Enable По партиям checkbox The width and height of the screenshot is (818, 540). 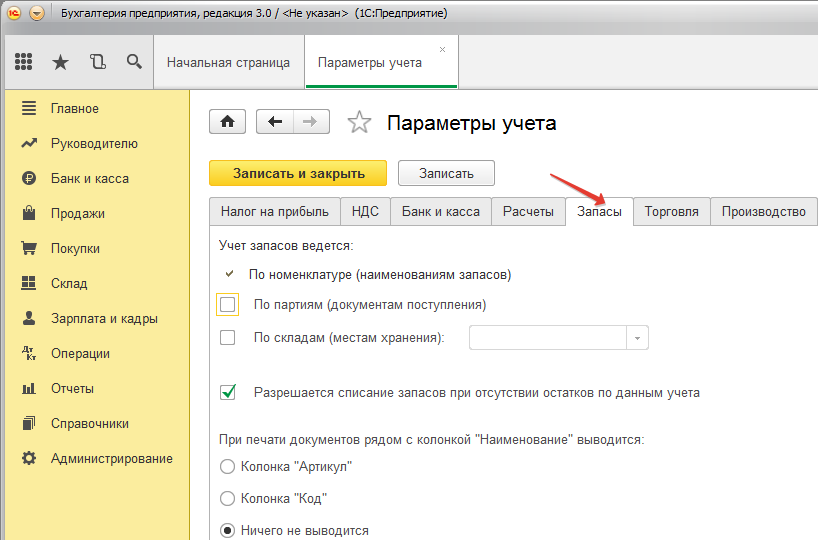[x=228, y=304]
